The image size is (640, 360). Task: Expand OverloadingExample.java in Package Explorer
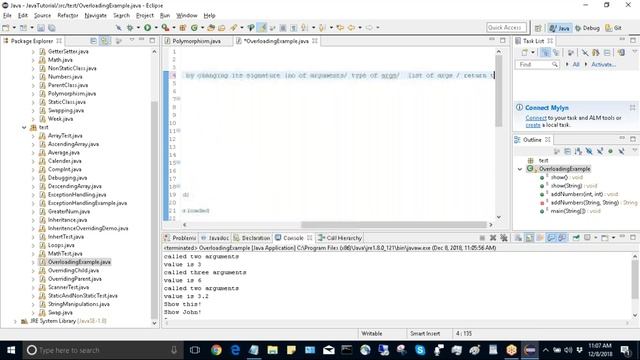click(x=33, y=262)
